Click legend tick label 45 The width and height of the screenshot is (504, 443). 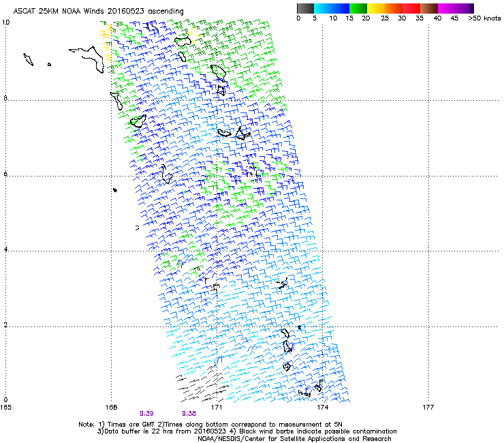pyautogui.click(x=454, y=18)
